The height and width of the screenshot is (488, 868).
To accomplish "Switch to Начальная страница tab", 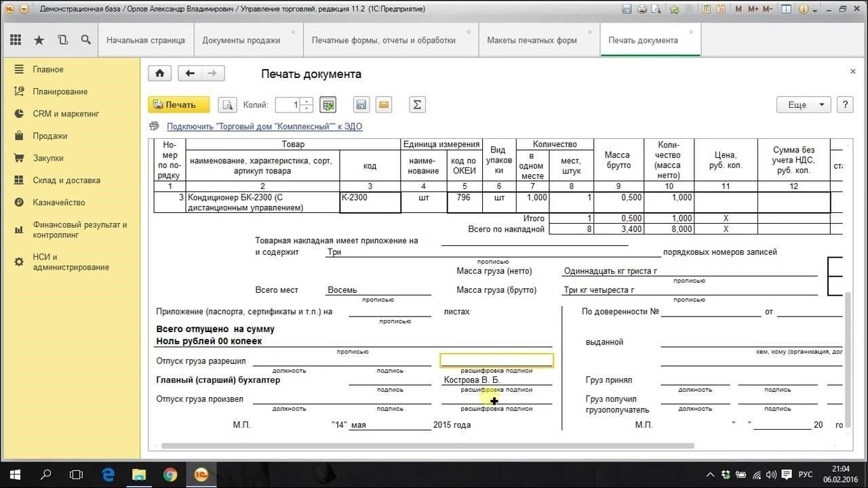I will click(x=146, y=40).
